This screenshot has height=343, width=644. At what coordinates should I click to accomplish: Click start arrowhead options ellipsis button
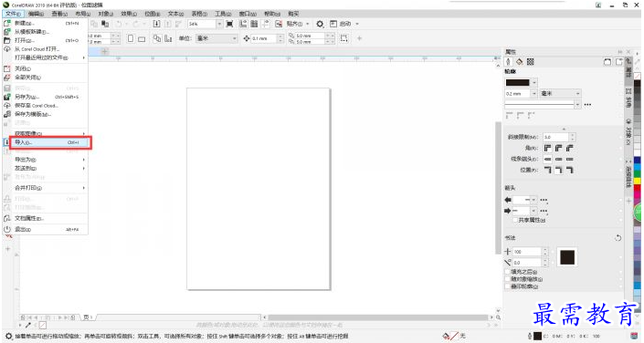click(x=544, y=200)
